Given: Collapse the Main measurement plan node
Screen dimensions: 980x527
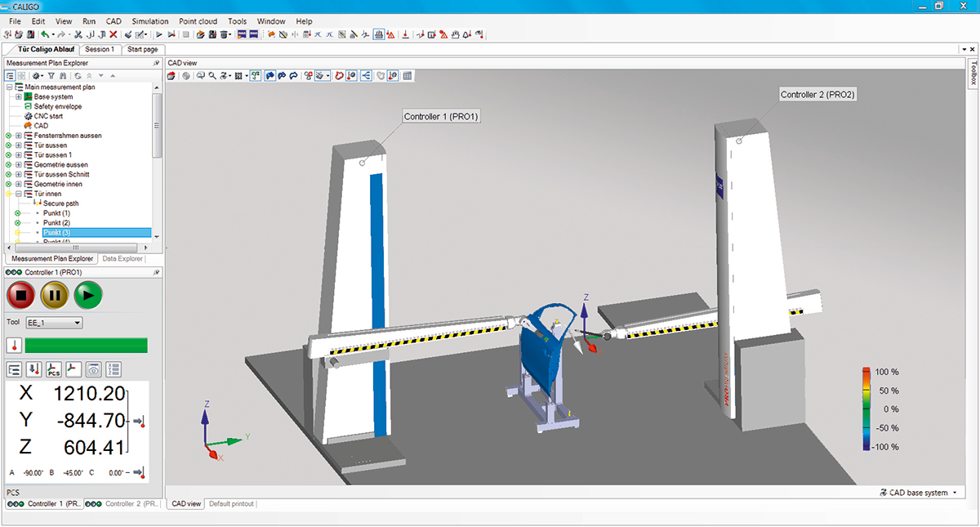Looking at the screenshot, I should [8, 87].
